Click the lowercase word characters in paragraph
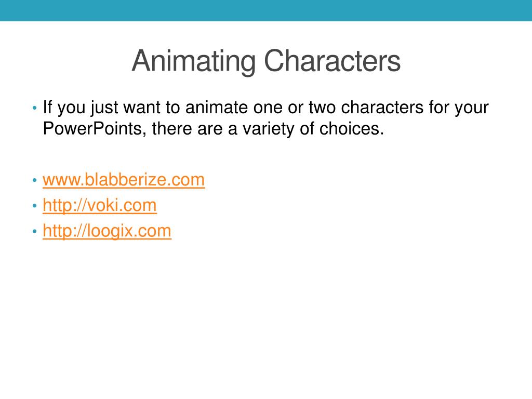 [382, 108]
